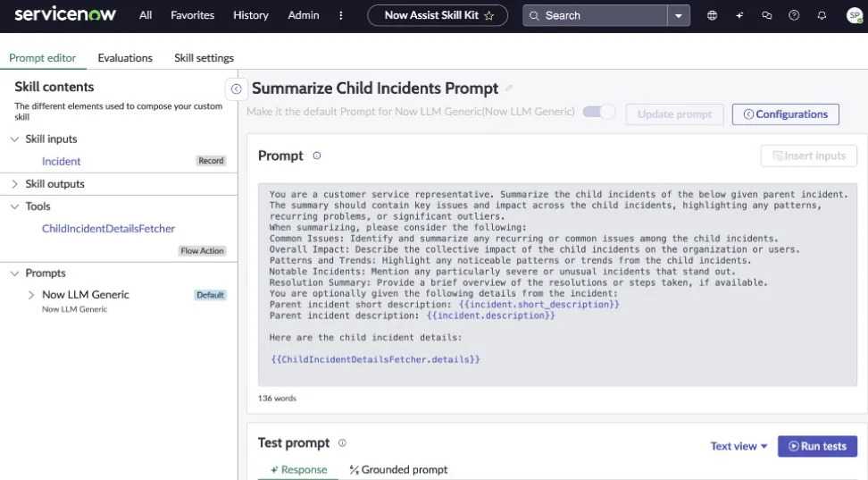Expand the Skill outputs section
Screen dimensions: 868x480
pyautogui.click(x=14, y=184)
